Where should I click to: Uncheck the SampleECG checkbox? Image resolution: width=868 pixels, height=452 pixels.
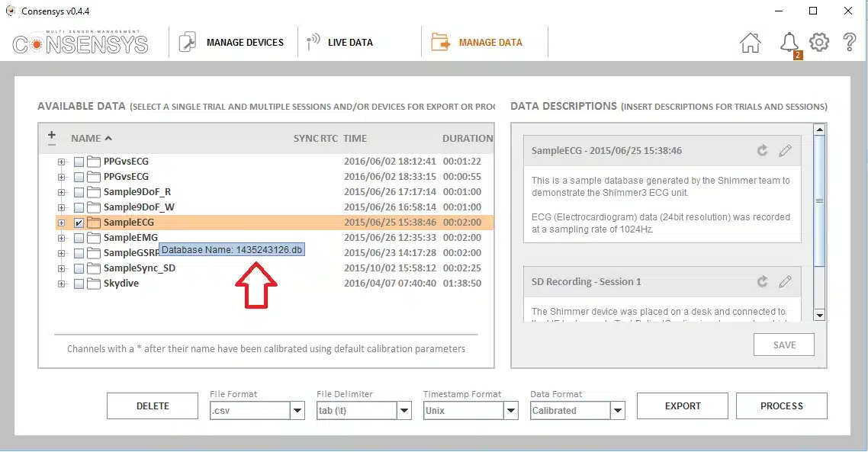tap(79, 223)
